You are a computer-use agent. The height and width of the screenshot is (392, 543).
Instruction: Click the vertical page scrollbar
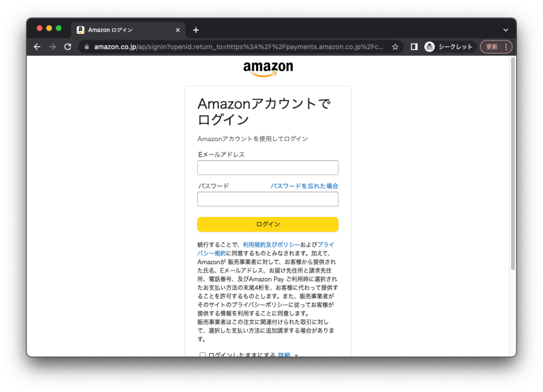coord(513,163)
